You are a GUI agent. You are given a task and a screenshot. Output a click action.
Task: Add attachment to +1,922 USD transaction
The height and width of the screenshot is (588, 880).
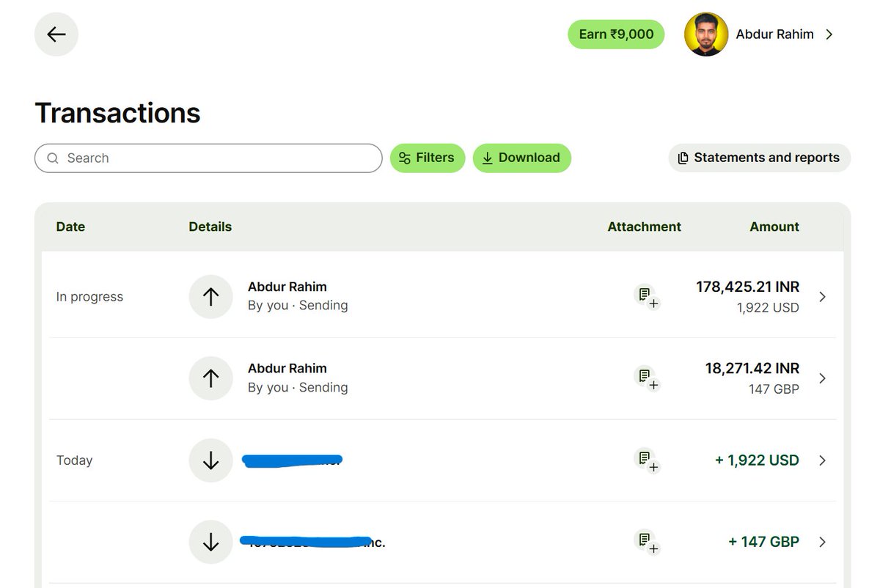647,460
